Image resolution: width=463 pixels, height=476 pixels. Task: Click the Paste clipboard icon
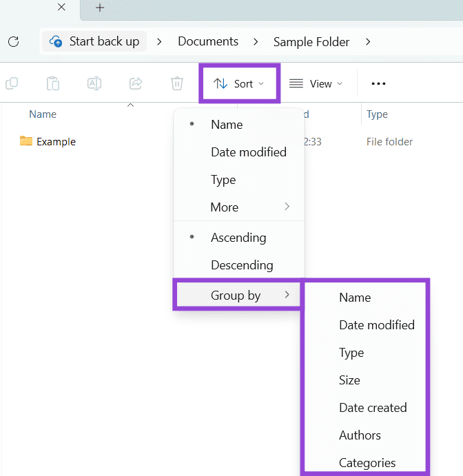[53, 83]
